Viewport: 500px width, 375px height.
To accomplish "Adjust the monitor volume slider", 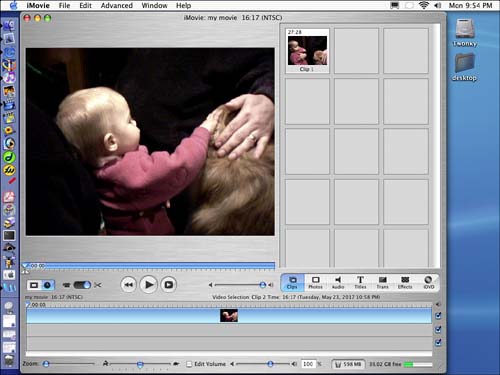I will (x=262, y=285).
